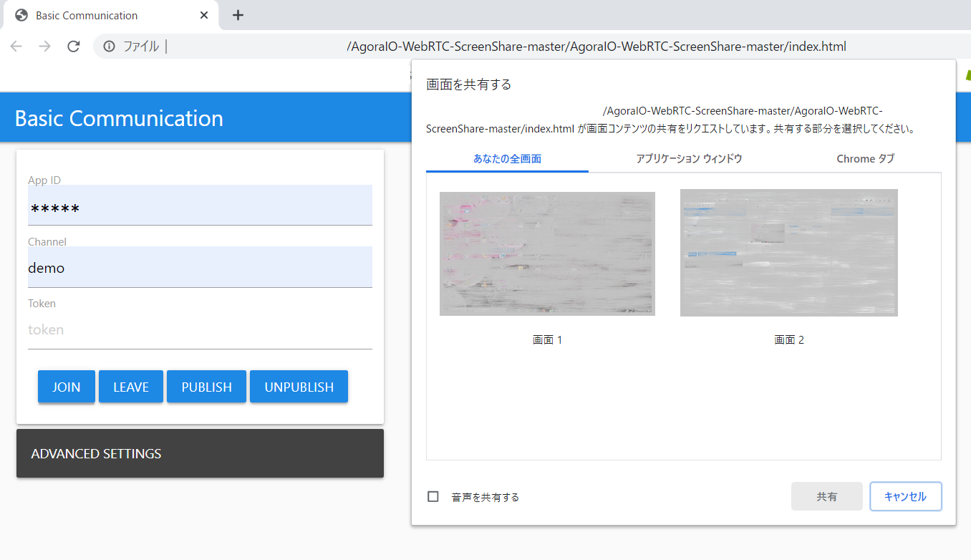Open a new tab with plus icon
This screenshot has height=560, width=971.
[238, 15]
